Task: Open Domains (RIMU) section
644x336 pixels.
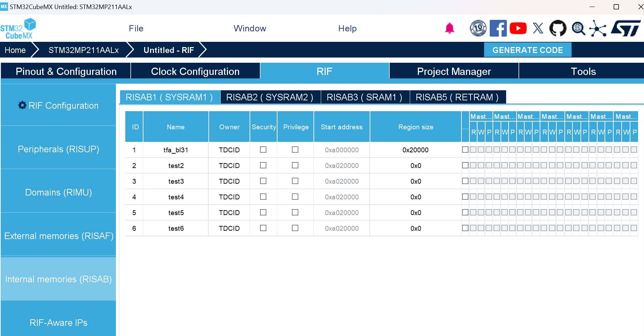Action: click(x=58, y=192)
